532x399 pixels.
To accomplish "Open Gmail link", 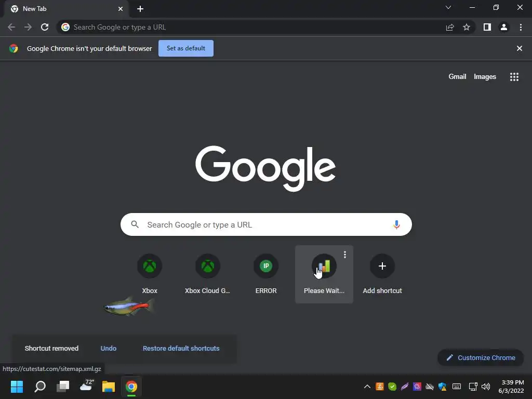I will pos(457,77).
